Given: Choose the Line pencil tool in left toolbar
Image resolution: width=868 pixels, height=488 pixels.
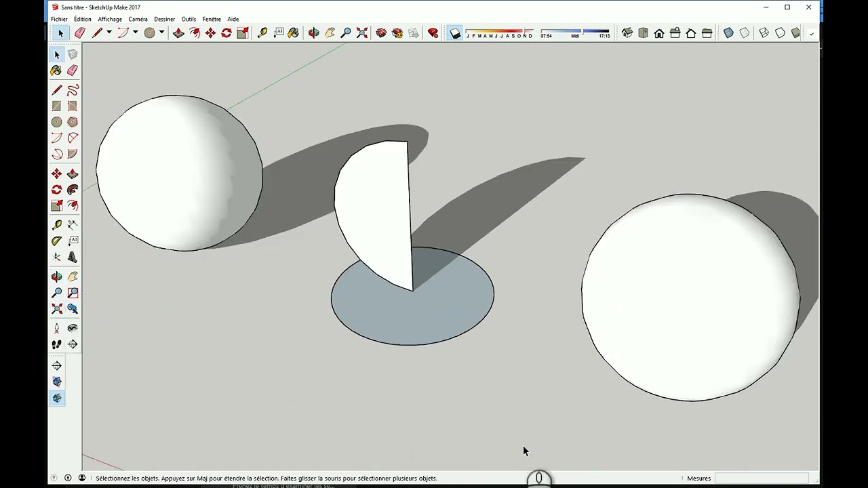Looking at the screenshot, I should (56, 90).
